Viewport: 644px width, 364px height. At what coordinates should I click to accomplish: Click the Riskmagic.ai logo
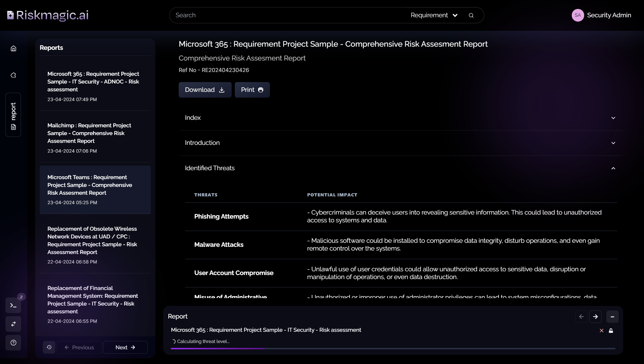click(x=48, y=15)
